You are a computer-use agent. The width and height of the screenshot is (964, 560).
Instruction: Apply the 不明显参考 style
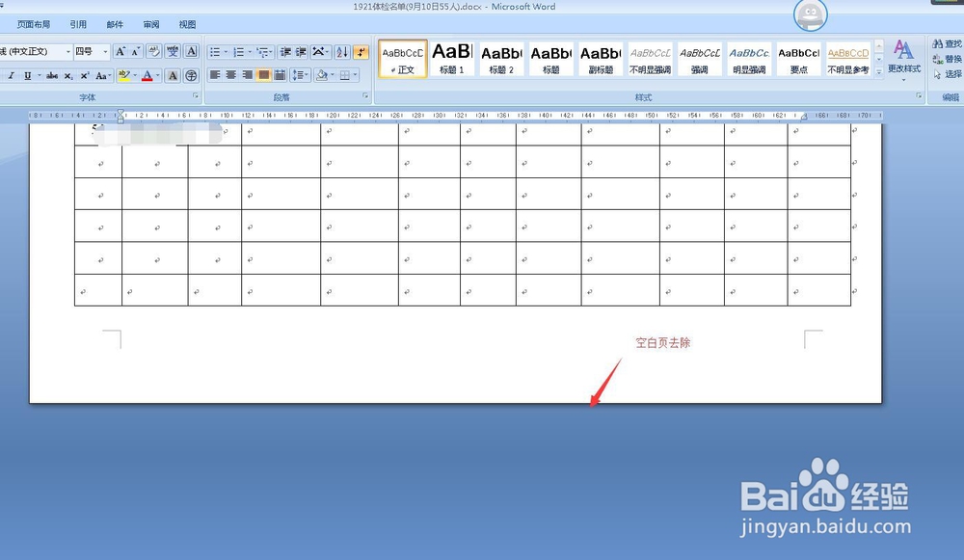pyautogui.click(x=847, y=59)
